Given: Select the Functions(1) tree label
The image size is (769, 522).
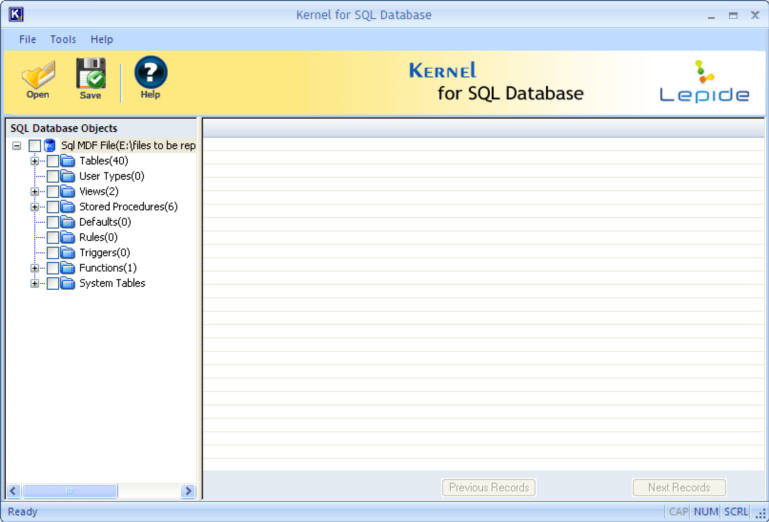Looking at the screenshot, I should click(108, 268).
